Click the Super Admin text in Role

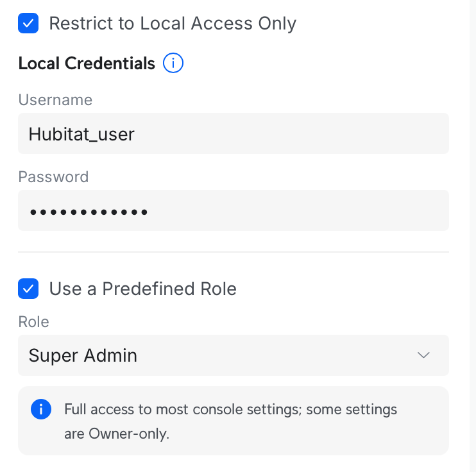coord(83,355)
